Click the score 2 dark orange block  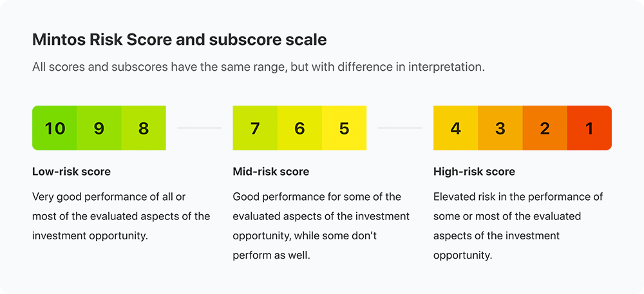tap(545, 128)
